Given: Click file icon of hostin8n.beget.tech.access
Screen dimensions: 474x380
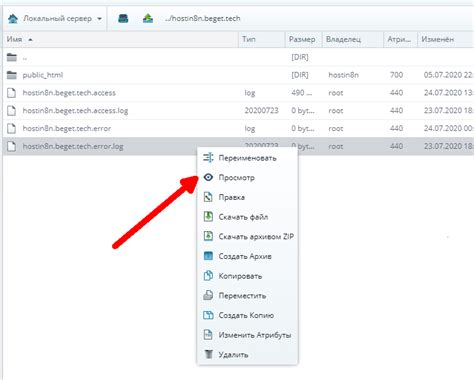Looking at the screenshot, I should 12,93.
